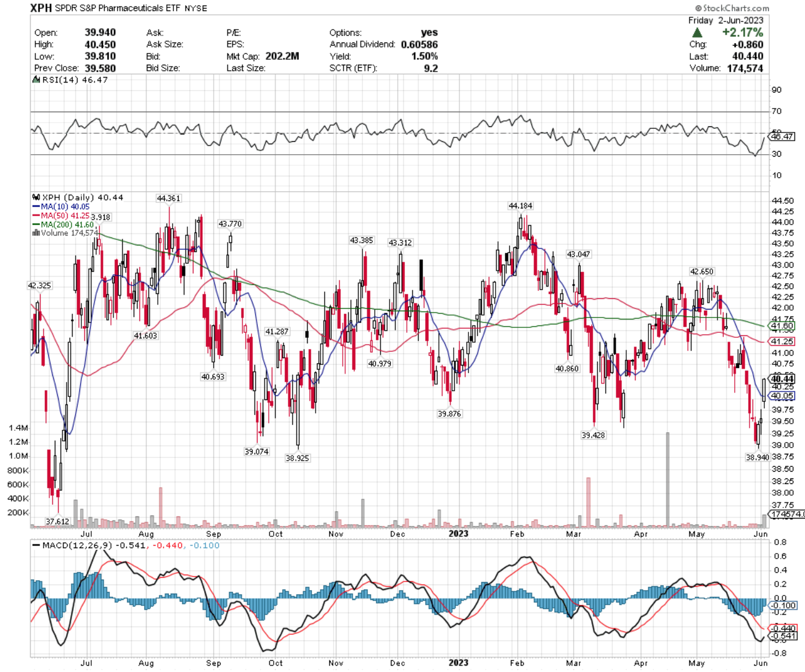
Task: Click the volume bars icon in the legend
Action: 36,233
